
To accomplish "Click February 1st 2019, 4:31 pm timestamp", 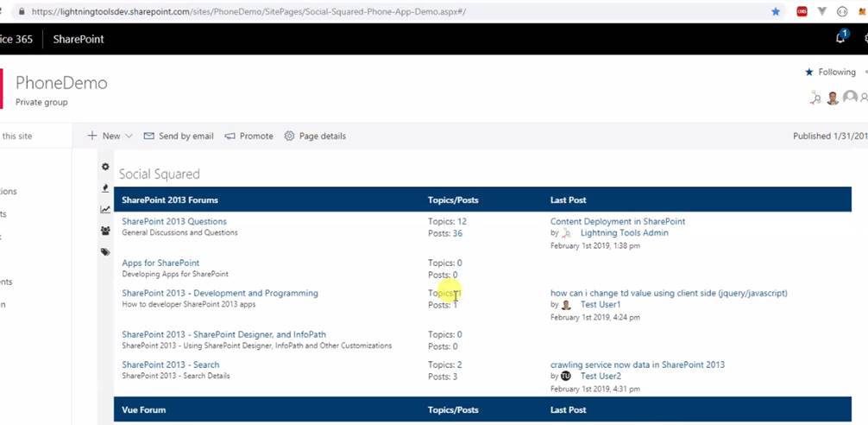I will [595, 389].
